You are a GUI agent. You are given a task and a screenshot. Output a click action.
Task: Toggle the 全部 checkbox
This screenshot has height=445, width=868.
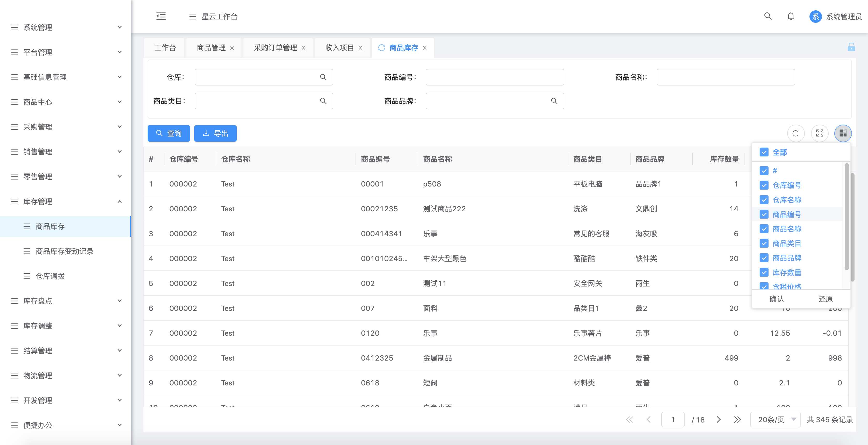pyautogui.click(x=764, y=152)
